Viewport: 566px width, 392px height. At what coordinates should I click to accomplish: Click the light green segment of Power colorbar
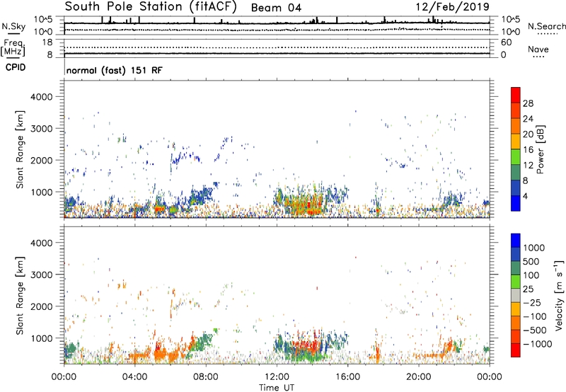pyautogui.click(x=516, y=157)
